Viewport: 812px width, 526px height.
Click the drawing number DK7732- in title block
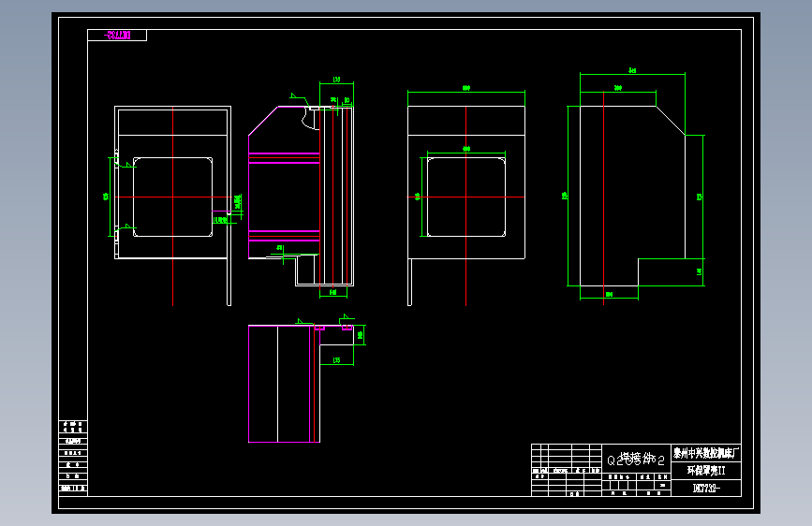tap(706, 488)
